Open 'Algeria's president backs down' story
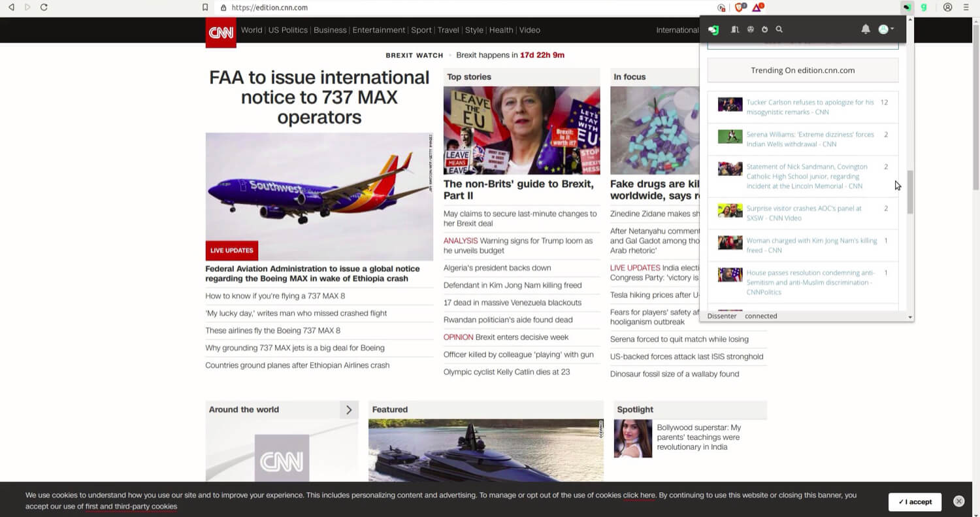The image size is (980, 517). 497,268
